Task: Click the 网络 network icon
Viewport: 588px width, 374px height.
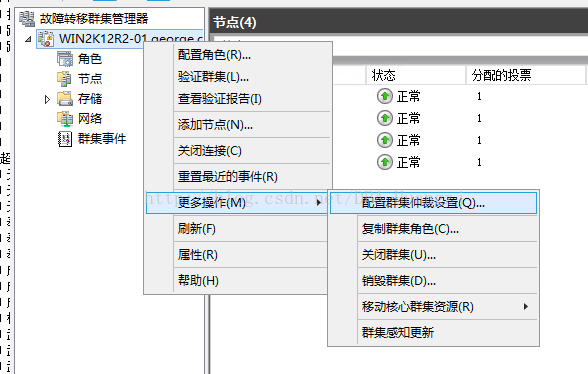Action: coord(65,119)
